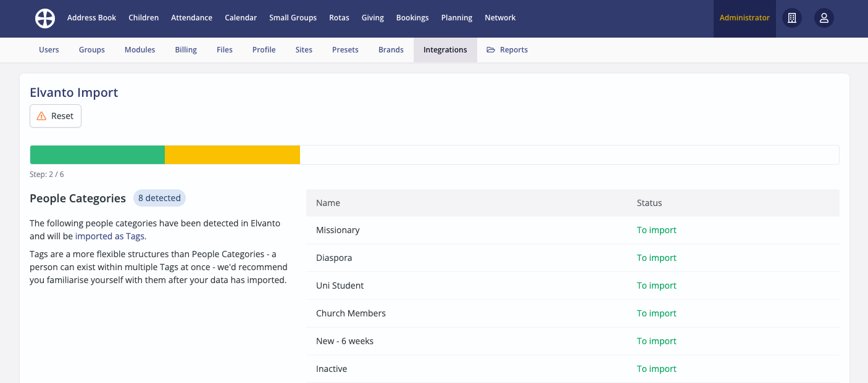The width and height of the screenshot is (868, 383).
Task: Click the ChurchSuite cross logo icon
Action: (45, 19)
